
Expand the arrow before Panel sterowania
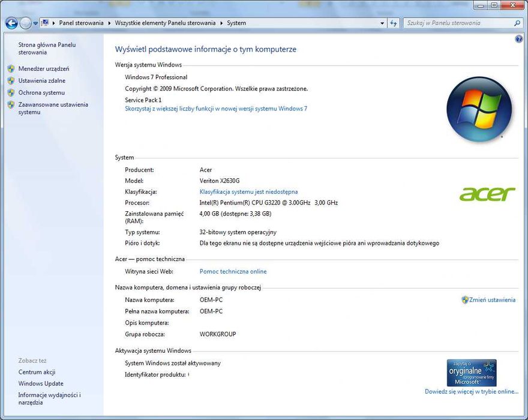[54, 23]
